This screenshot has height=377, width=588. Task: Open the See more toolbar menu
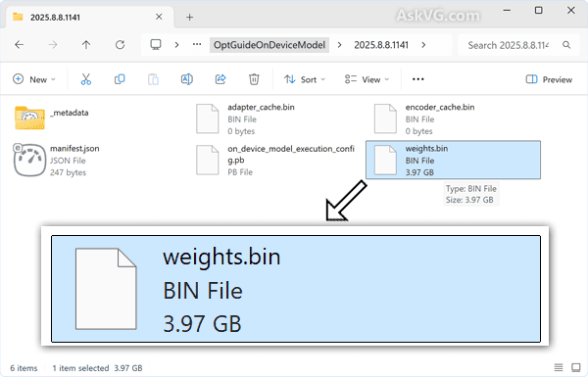pyautogui.click(x=417, y=79)
